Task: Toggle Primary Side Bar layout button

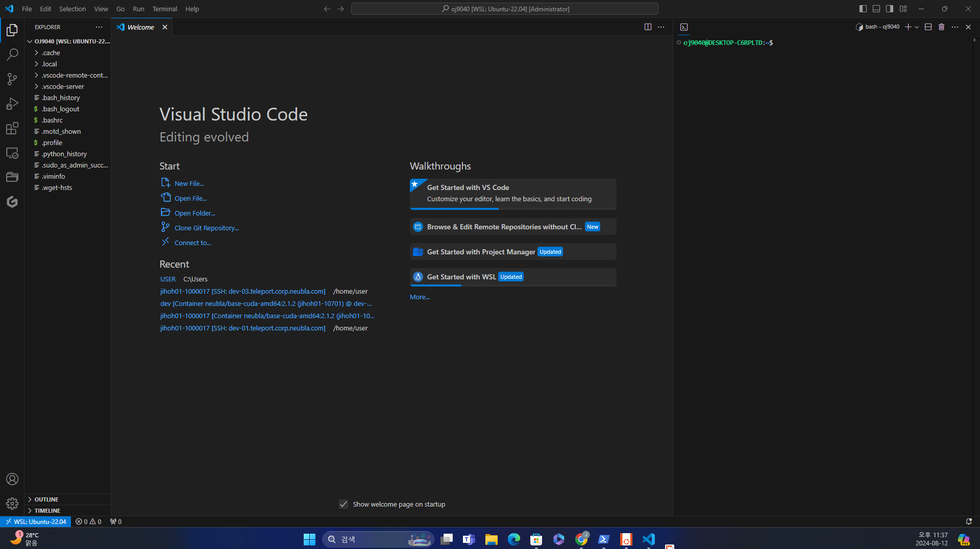Action: click(x=863, y=9)
